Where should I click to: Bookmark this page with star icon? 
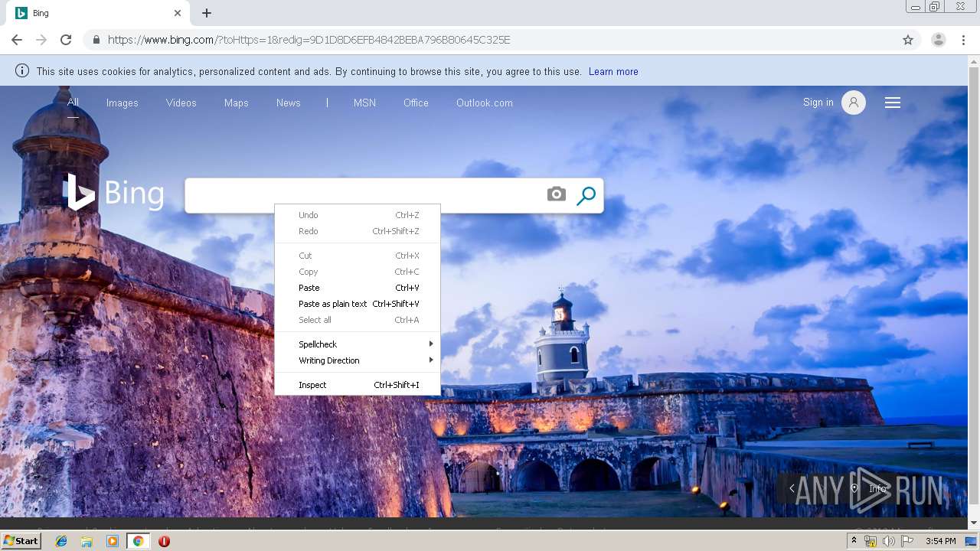tap(908, 40)
